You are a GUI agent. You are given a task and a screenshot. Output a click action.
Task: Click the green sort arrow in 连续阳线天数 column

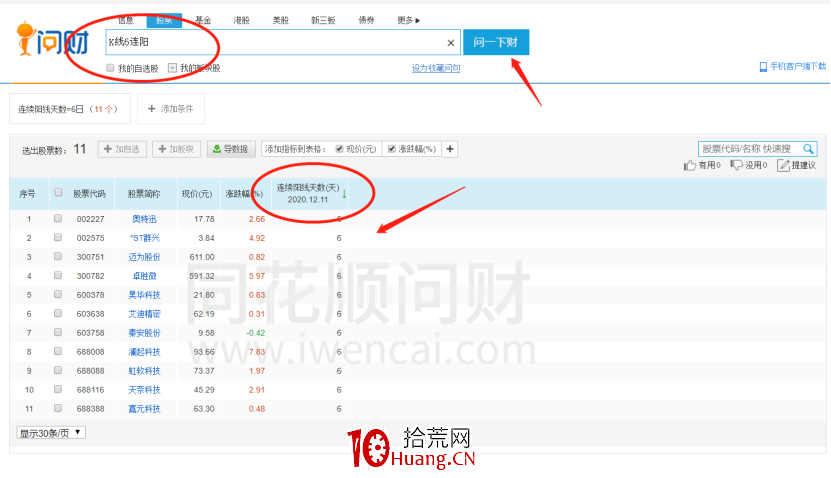(x=344, y=194)
